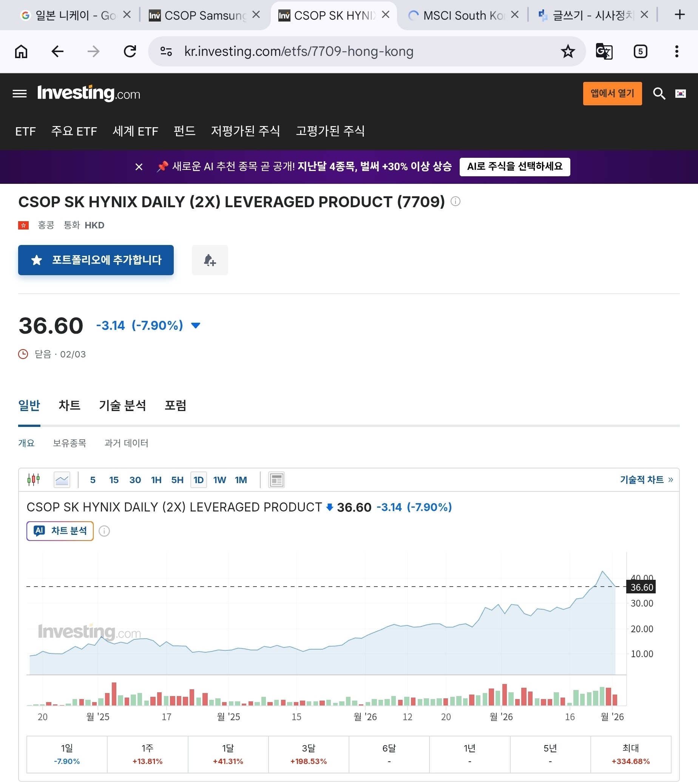The image size is (698, 784).
Task: Close the CSOP Samsung tab
Action: (x=256, y=15)
